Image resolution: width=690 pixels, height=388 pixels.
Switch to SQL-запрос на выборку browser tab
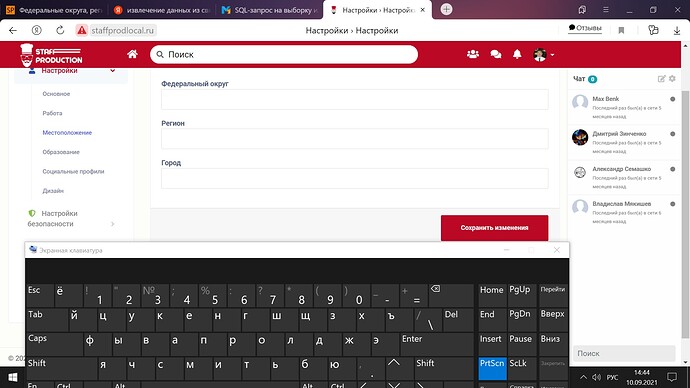pos(270,10)
